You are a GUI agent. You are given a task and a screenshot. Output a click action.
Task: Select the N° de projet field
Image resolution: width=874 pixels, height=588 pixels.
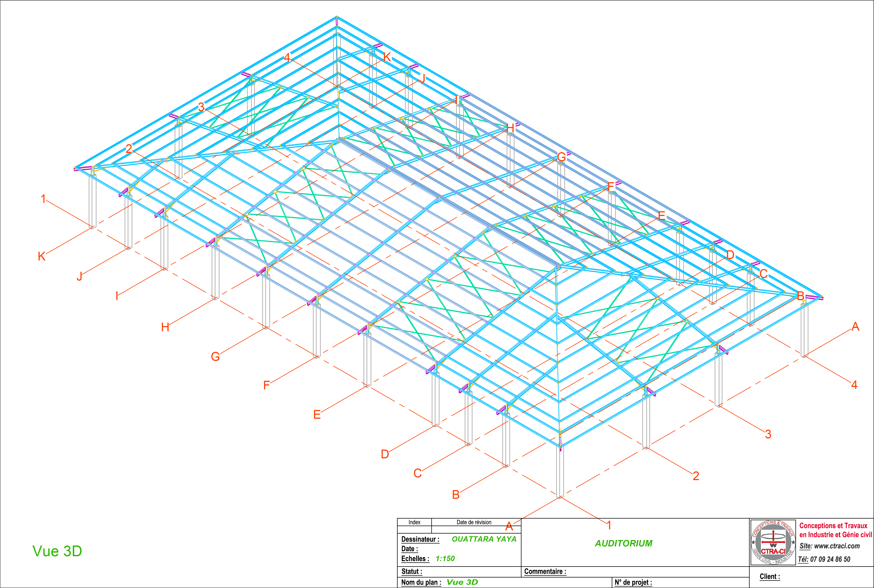pyautogui.click(x=633, y=582)
